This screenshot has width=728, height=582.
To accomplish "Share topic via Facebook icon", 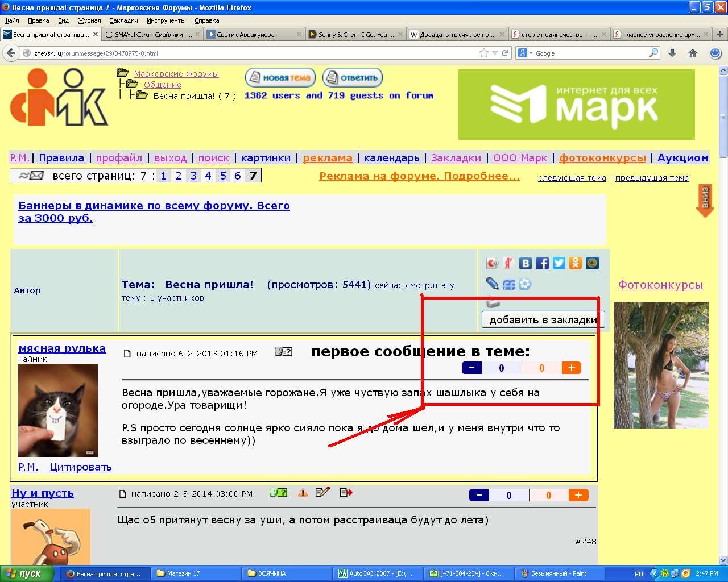I will coord(542,263).
